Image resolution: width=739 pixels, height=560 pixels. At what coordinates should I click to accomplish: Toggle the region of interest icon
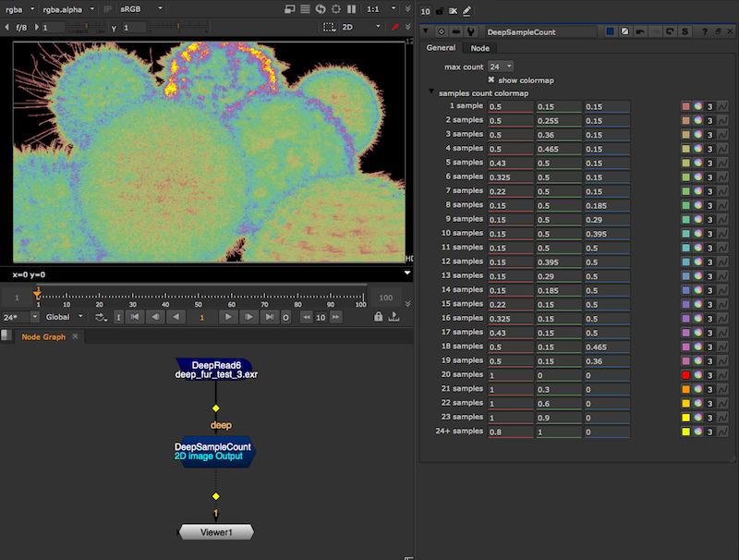click(330, 28)
